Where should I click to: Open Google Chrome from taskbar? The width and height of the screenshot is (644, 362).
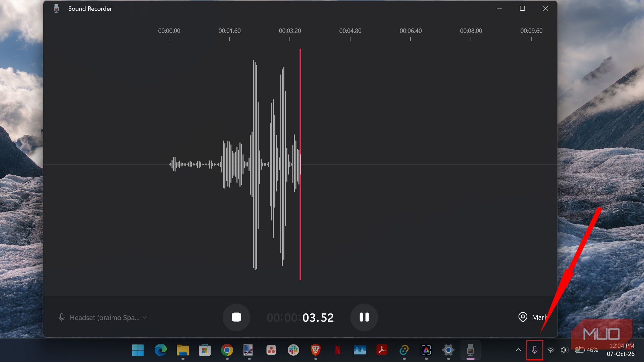click(227, 350)
